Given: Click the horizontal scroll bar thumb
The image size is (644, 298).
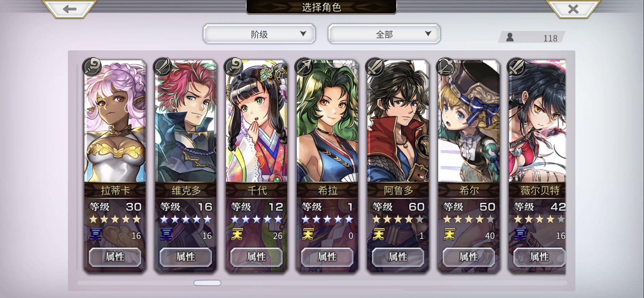Looking at the screenshot, I should pyautogui.click(x=207, y=283).
